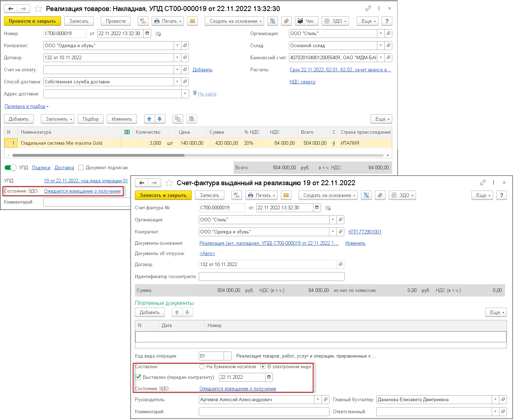514x420 pixels.
Task: Click the ellipsis button next to Код вида операции
Action: pyautogui.click(x=228, y=356)
